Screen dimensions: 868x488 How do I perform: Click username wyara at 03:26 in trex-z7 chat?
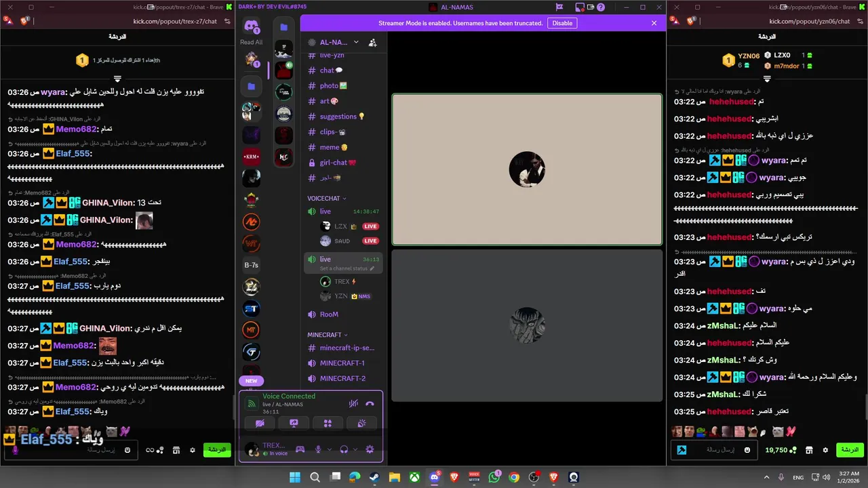coord(53,92)
